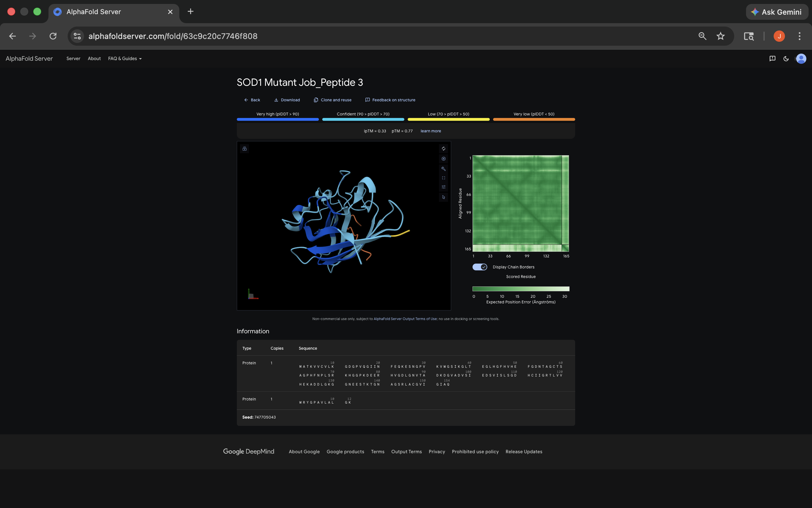The width and height of the screenshot is (812, 508).
Task: Open the Chrome profile J avatar
Action: pyautogui.click(x=779, y=36)
